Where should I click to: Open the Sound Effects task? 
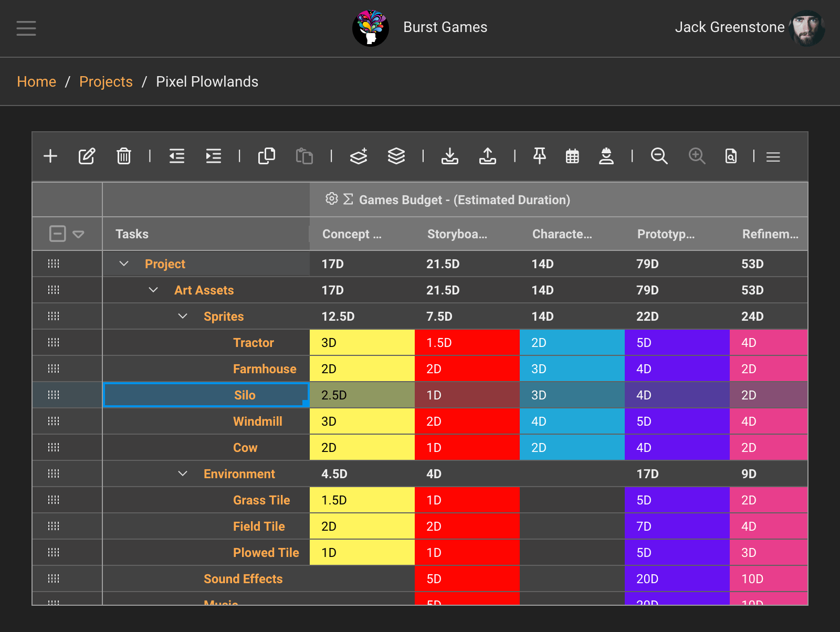(243, 579)
